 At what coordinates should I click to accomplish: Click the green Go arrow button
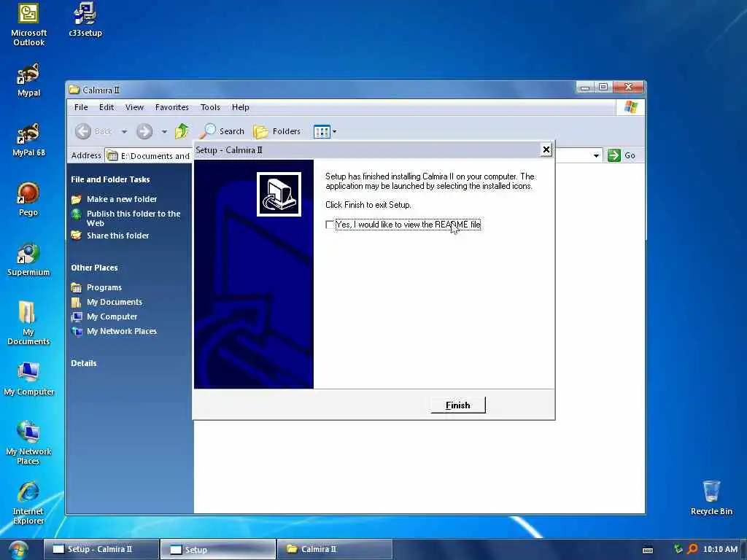pos(614,155)
